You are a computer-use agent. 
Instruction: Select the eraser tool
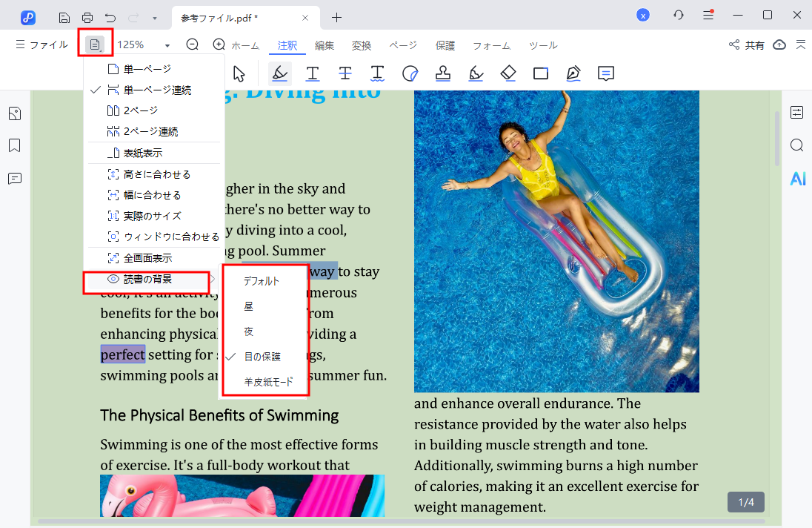click(507, 73)
